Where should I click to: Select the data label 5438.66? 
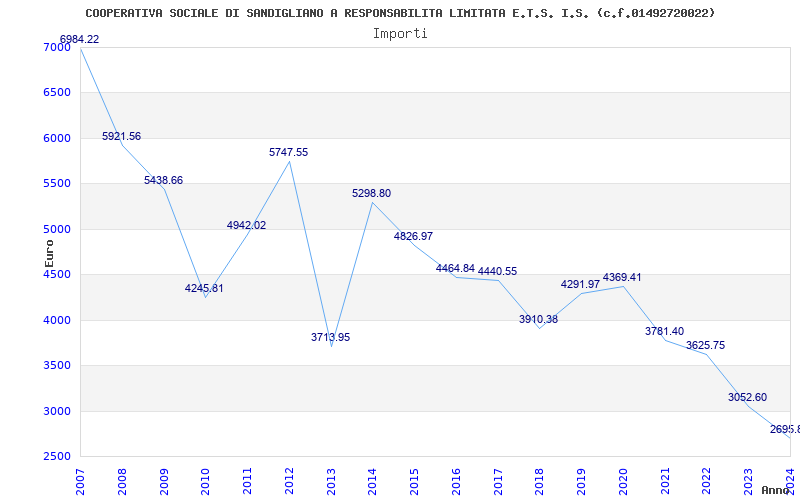tap(163, 180)
